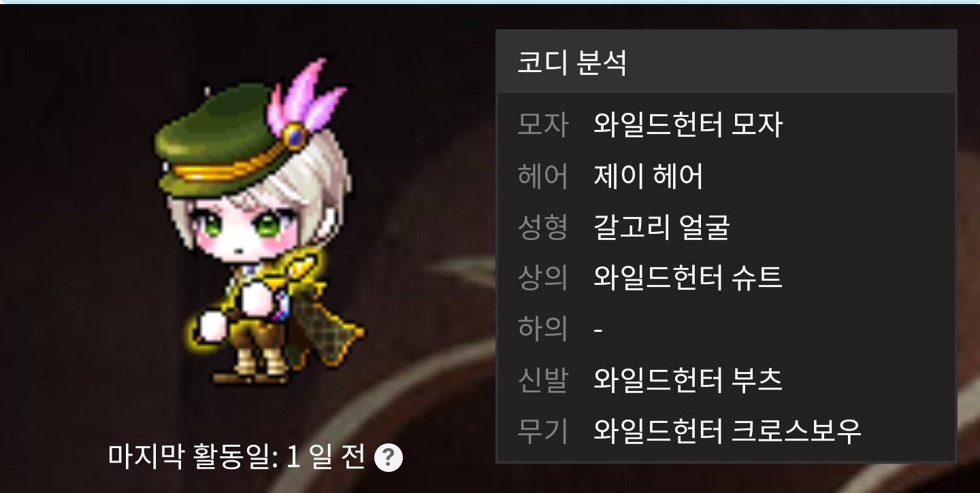The image size is (980, 493).
Task: Click the MapleStory character avatar
Action: click(x=259, y=223)
